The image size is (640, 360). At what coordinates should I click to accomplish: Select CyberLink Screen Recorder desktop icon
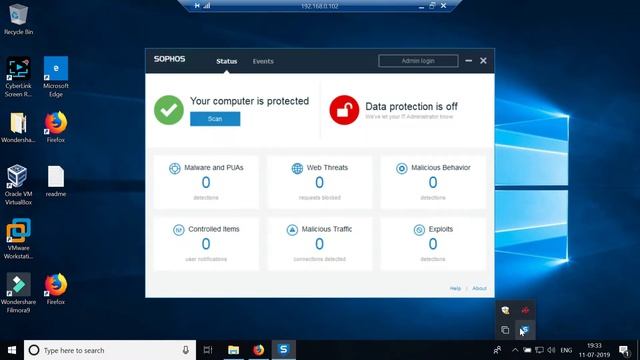pos(18,77)
